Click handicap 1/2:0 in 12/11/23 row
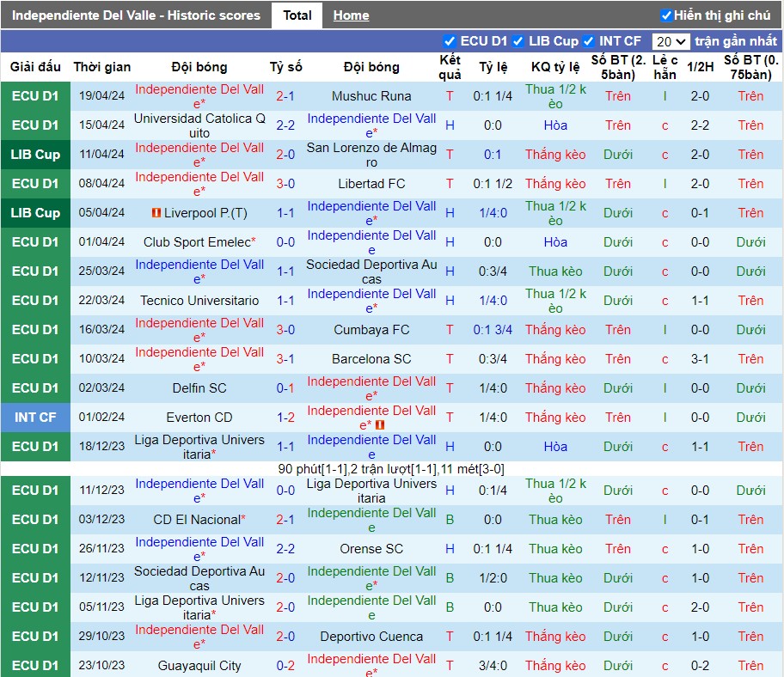Screen dimensions: 784x677 [493, 578]
